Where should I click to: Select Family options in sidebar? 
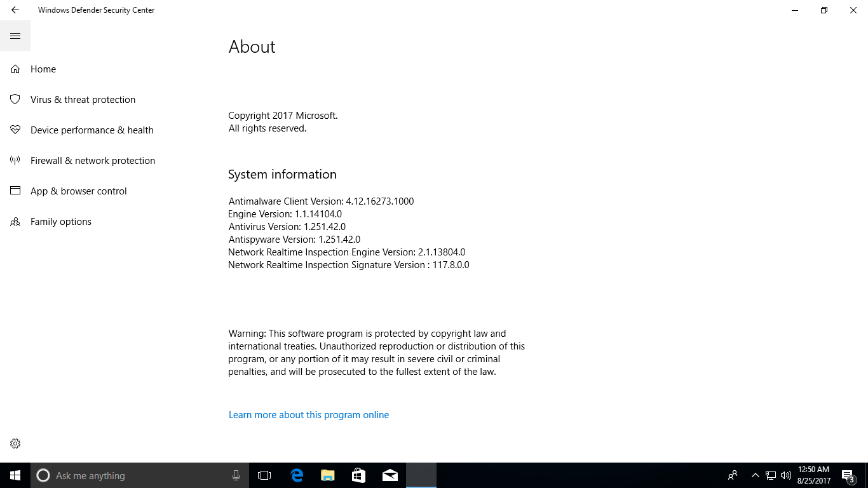(61, 222)
